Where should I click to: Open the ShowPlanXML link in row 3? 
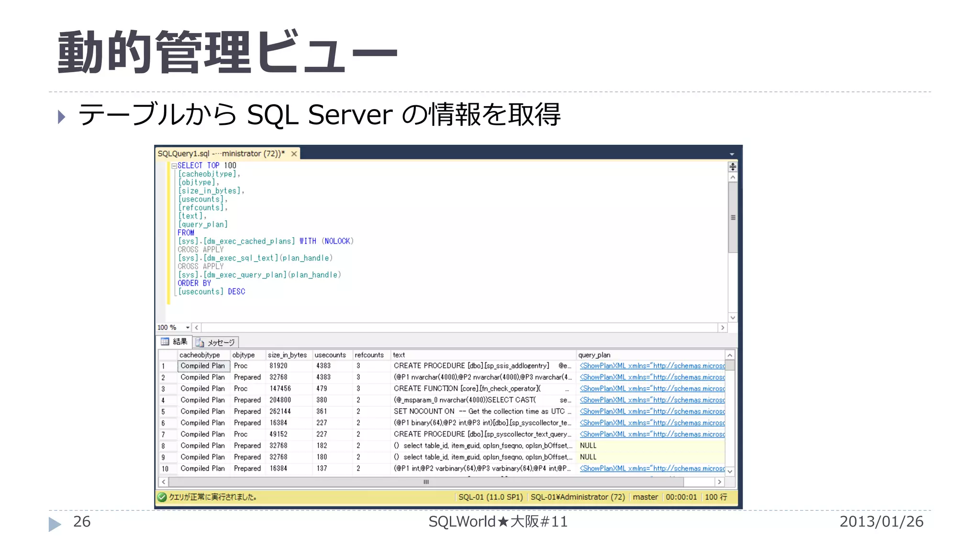[x=652, y=389]
